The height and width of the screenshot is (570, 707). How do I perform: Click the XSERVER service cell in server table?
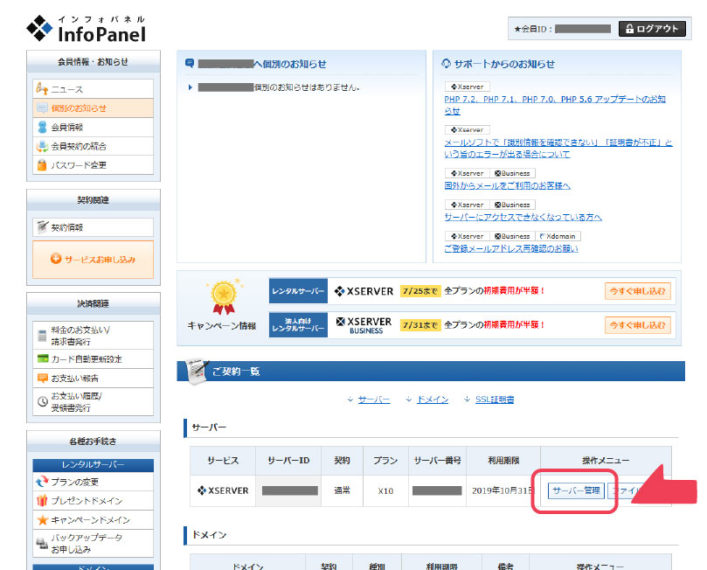click(x=223, y=491)
